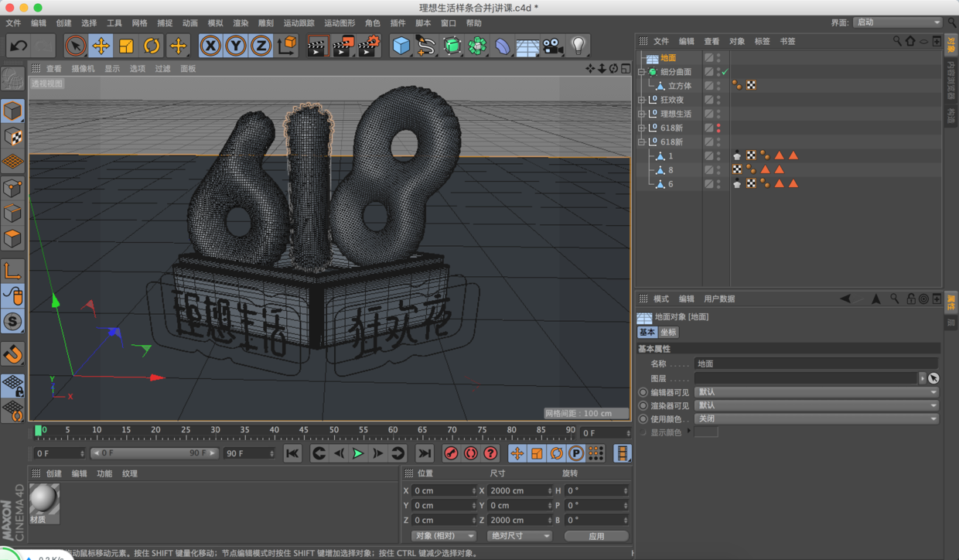This screenshot has width=959, height=560.
Task: Open the 编辑器可见 dropdown
Action: 817,392
